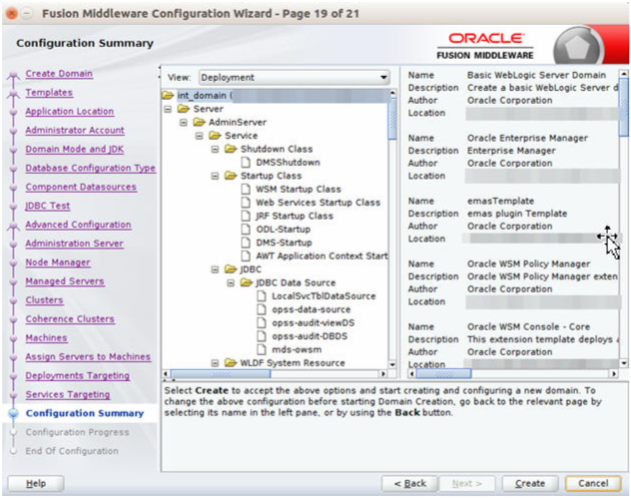Open Database Configuration Type step
This screenshot has width=631, height=498.
91,168
